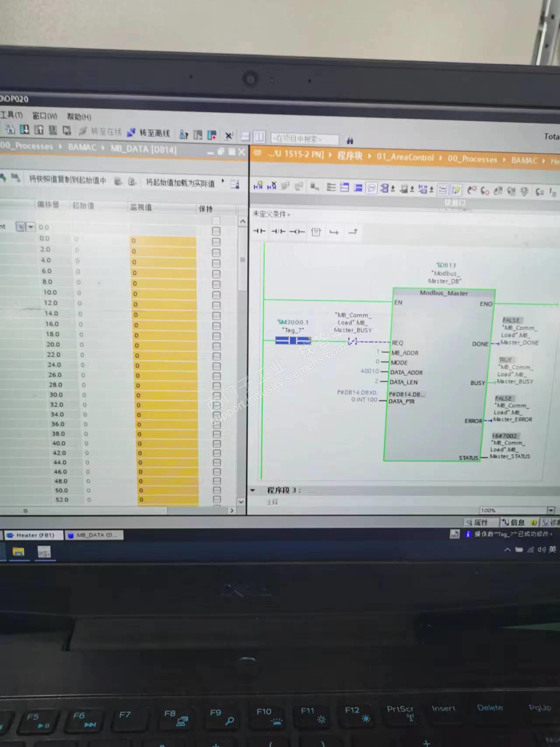Viewport: 560px width, 747px height.
Task: Click scroll-up arrow of DB table scrollbar
Action: click(243, 222)
